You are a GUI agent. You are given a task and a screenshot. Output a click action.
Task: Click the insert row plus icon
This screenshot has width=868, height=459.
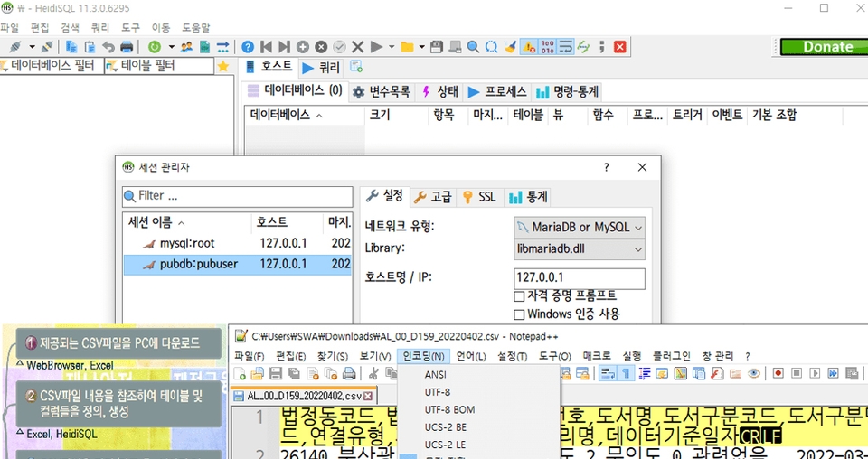302,47
